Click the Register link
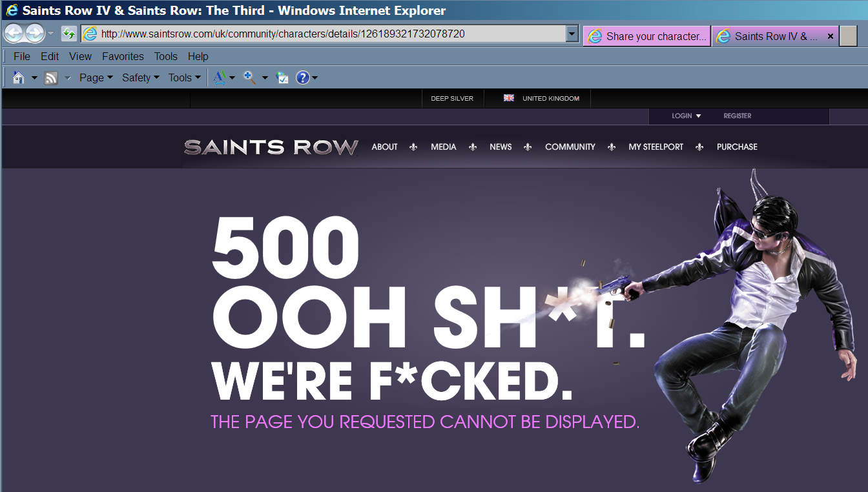The height and width of the screenshot is (492, 868). coord(738,116)
